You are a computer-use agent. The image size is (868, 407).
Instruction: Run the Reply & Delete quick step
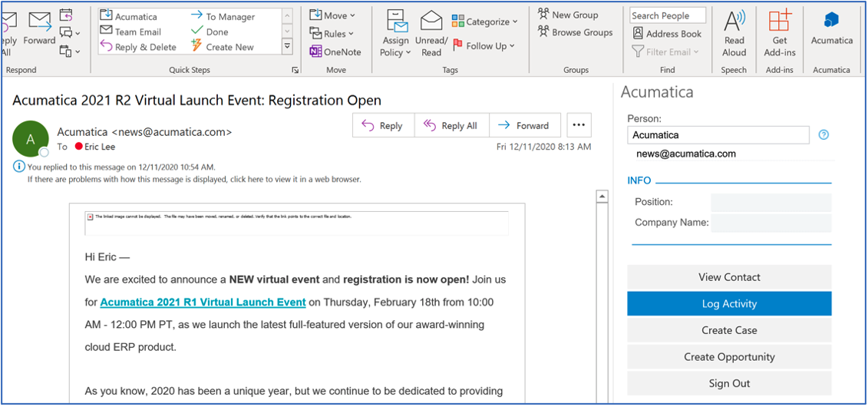(138, 47)
